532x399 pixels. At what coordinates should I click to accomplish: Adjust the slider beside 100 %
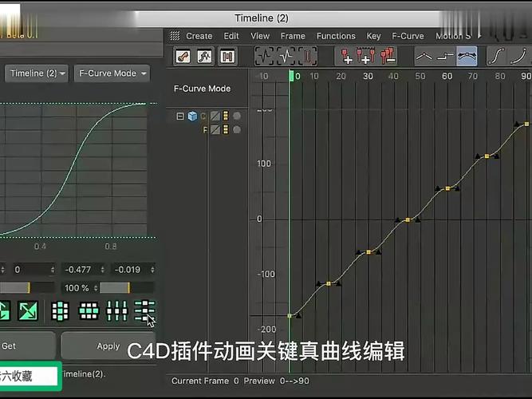[128, 288]
